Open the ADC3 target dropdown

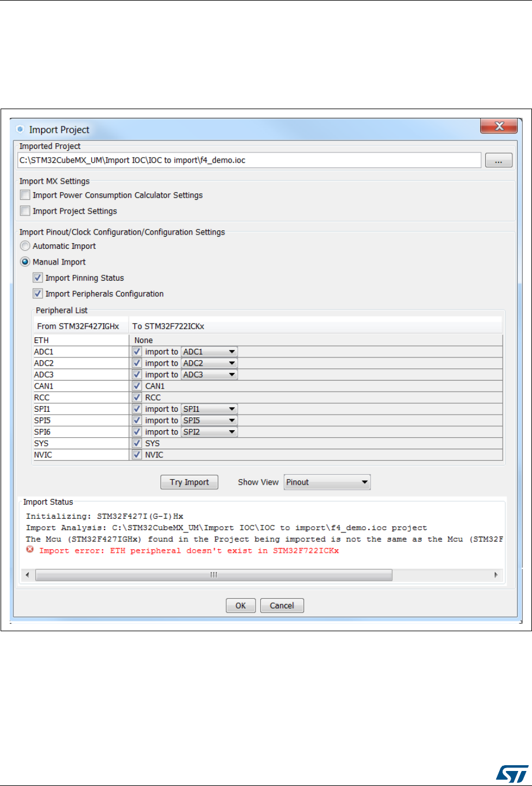point(209,374)
